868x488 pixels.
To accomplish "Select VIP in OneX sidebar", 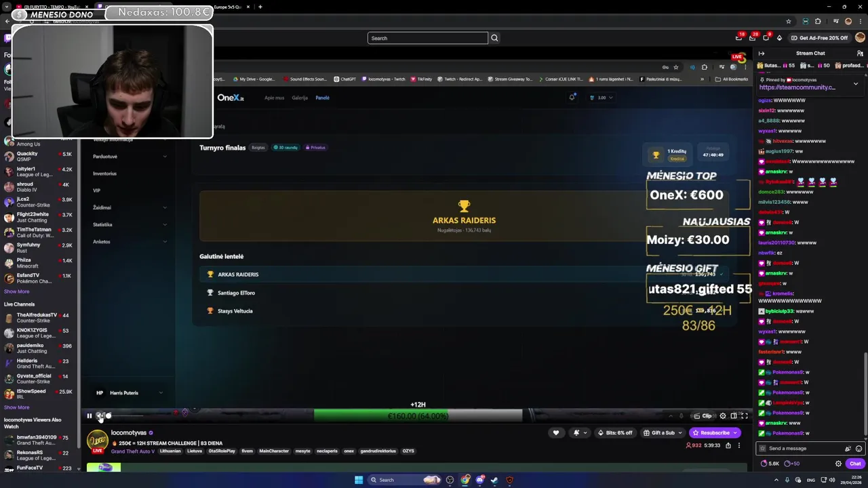I will click(96, 190).
